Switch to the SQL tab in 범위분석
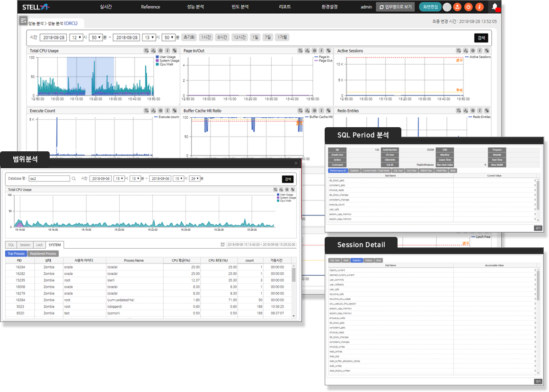 point(11,245)
